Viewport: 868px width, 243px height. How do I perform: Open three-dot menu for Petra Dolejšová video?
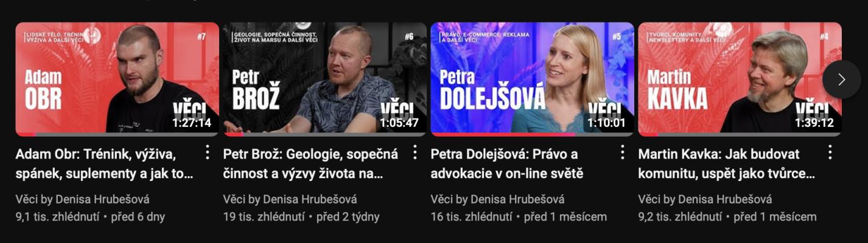click(x=622, y=152)
